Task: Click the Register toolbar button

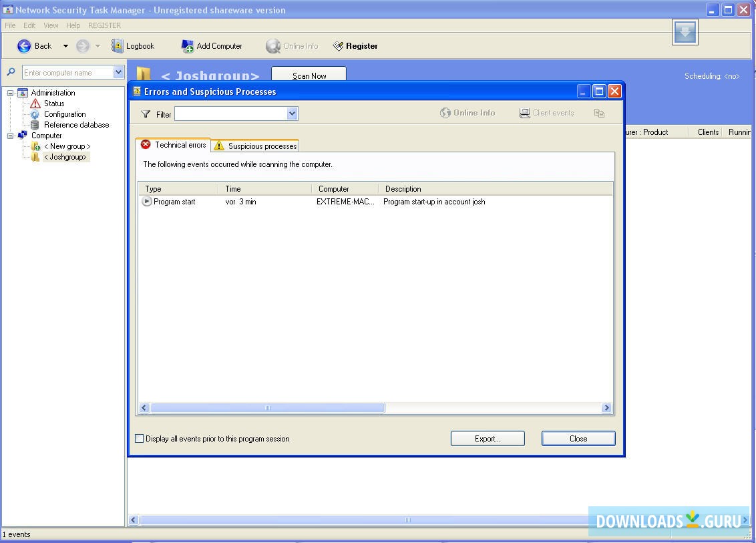Action: click(355, 46)
